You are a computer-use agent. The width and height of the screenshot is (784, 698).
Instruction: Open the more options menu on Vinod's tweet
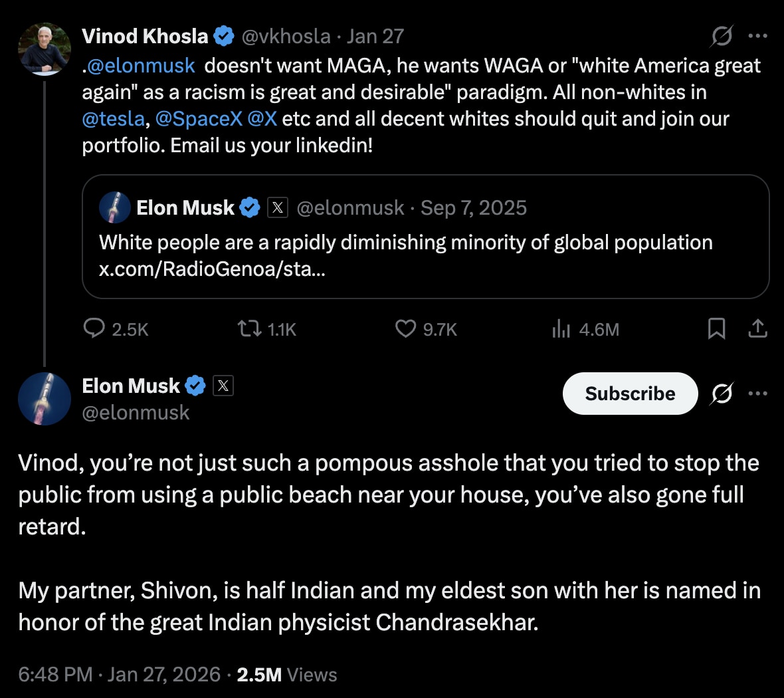758,36
